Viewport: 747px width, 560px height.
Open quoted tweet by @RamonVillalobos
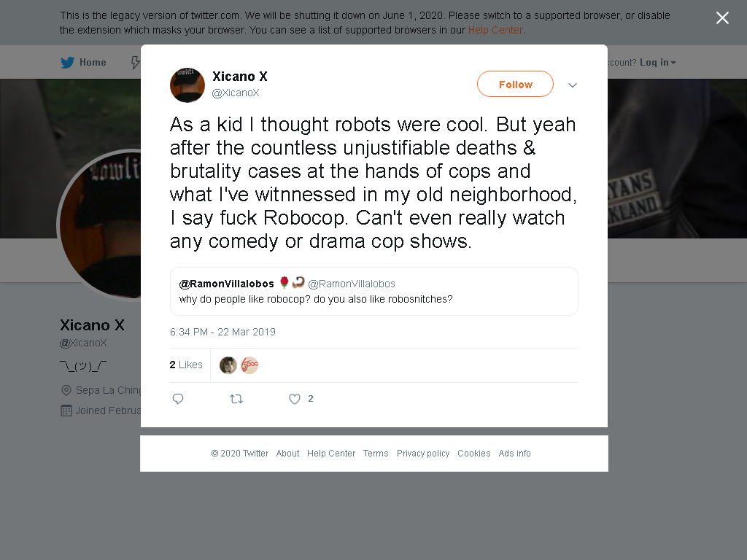[374, 292]
